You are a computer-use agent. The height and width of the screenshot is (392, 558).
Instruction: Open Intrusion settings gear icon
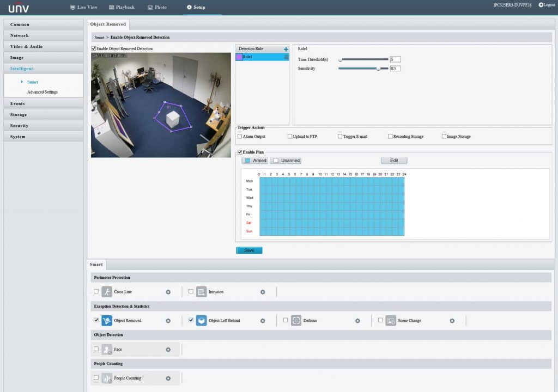click(263, 292)
